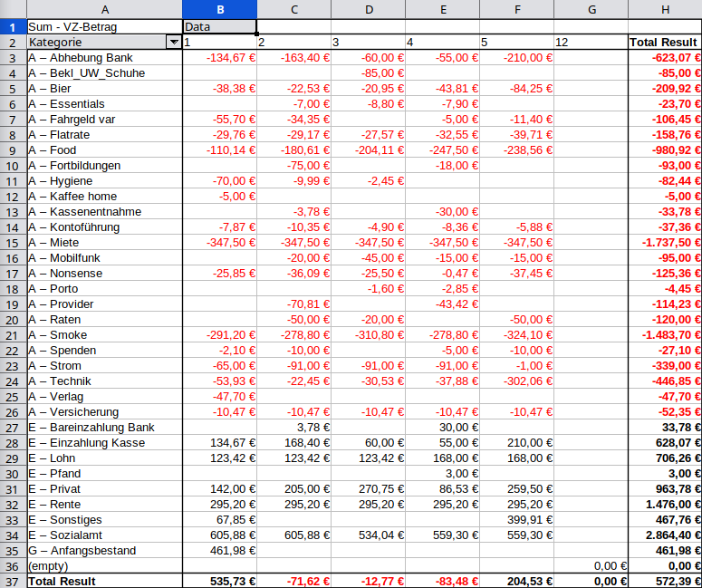The height and width of the screenshot is (588, 702).
Task: Click the Sum - VZ-Betrag field button
Action: (x=104, y=27)
